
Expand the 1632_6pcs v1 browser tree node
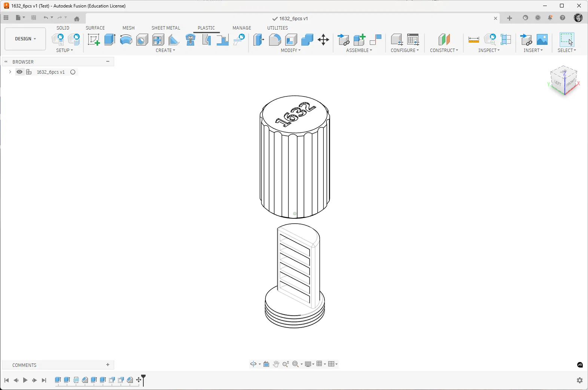coord(10,72)
